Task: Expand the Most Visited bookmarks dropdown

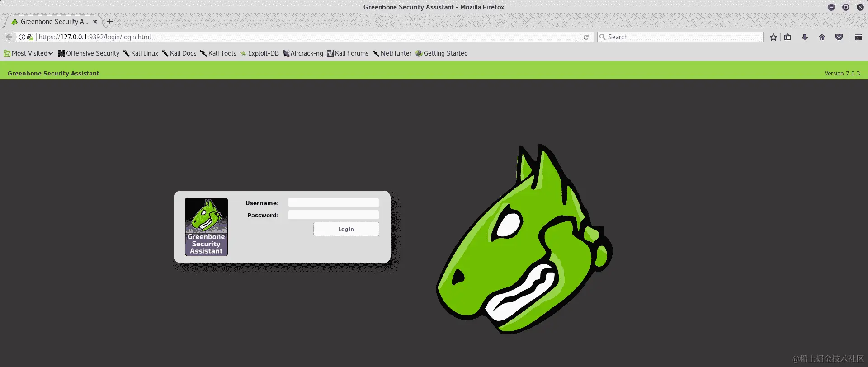Action: tap(28, 53)
